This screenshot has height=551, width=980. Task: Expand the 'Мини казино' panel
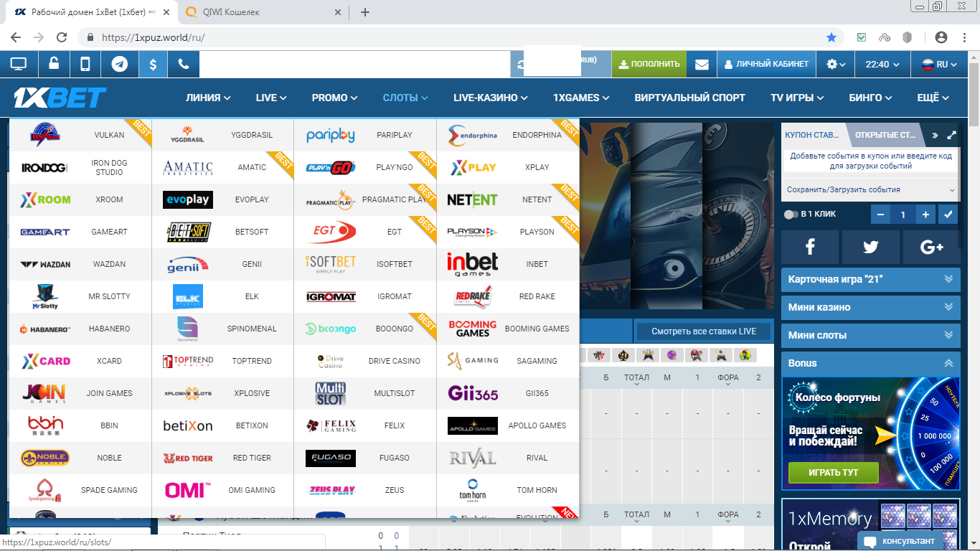click(870, 307)
